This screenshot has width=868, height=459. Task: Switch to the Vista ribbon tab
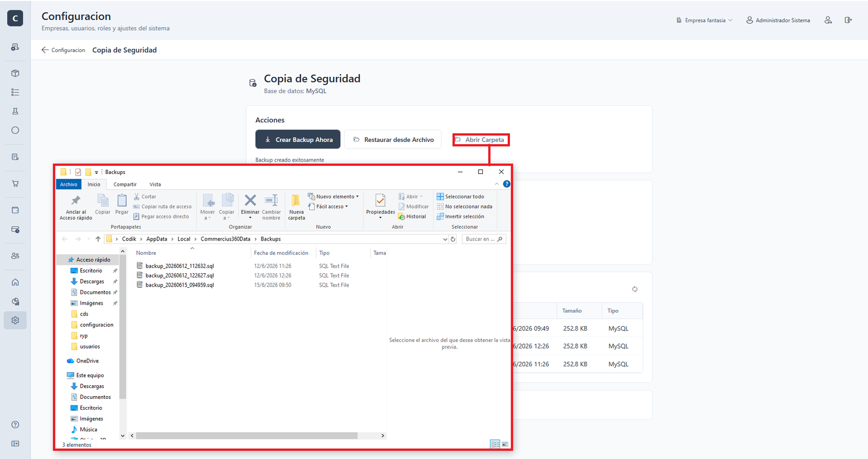[x=155, y=184]
